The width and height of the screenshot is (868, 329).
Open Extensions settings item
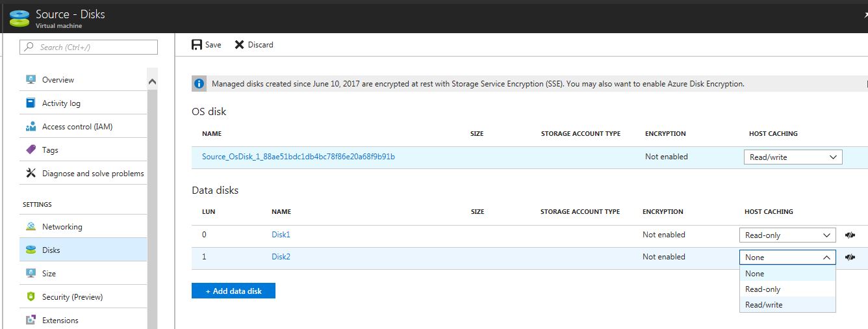point(83,321)
